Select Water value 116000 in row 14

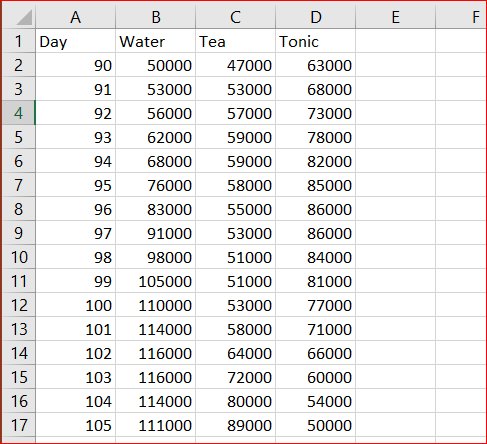point(156,353)
